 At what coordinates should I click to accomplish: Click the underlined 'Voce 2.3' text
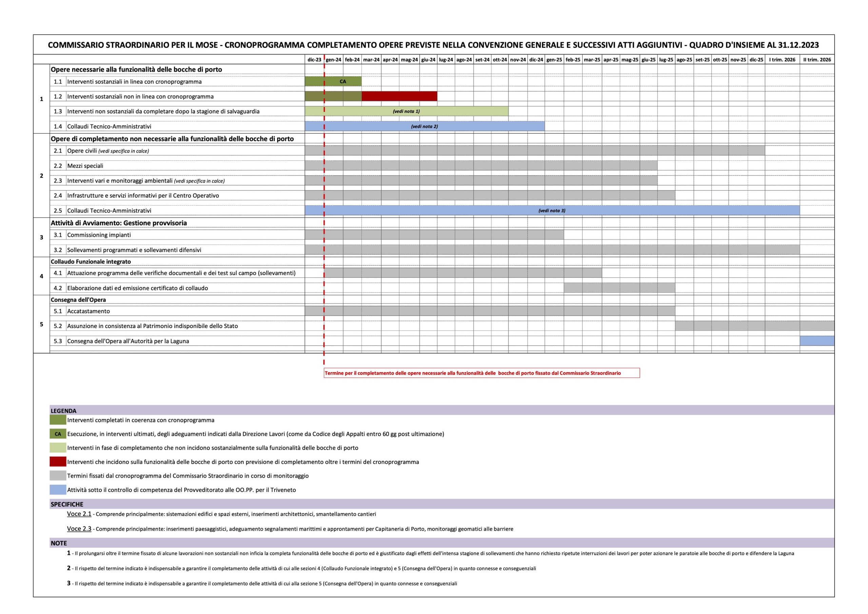[79, 529]
